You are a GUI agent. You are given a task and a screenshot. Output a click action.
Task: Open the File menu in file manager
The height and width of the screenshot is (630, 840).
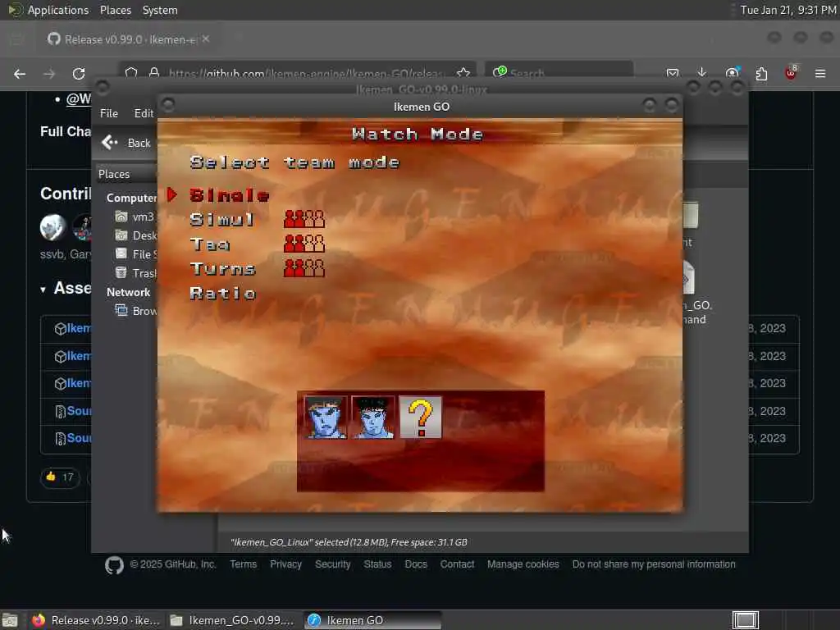(x=109, y=113)
